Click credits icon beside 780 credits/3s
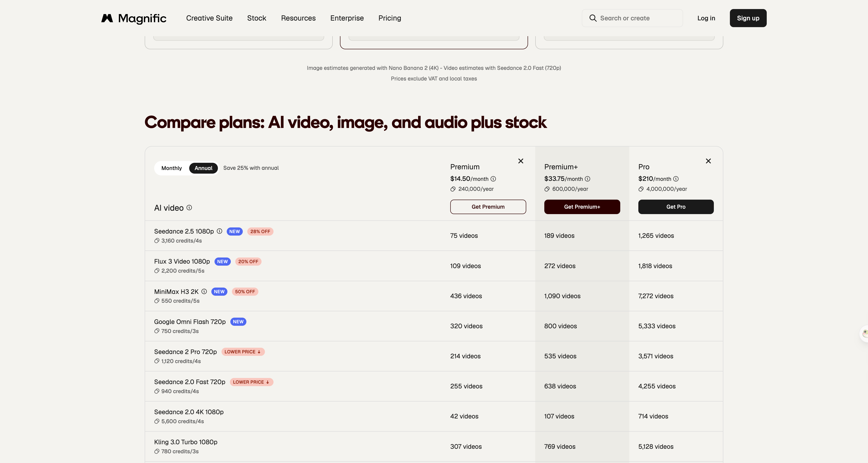Image resolution: width=868 pixels, height=463 pixels. coord(157,451)
